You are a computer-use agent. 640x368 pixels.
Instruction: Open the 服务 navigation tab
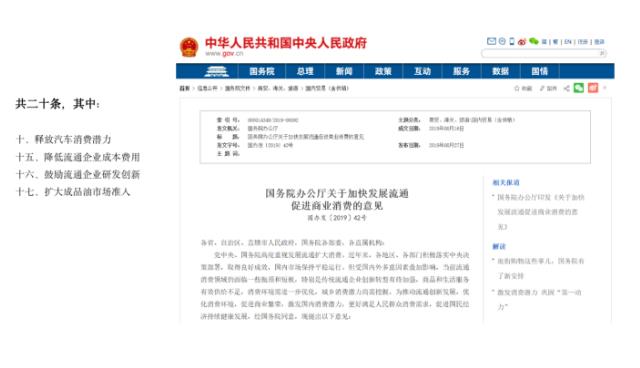(x=461, y=71)
